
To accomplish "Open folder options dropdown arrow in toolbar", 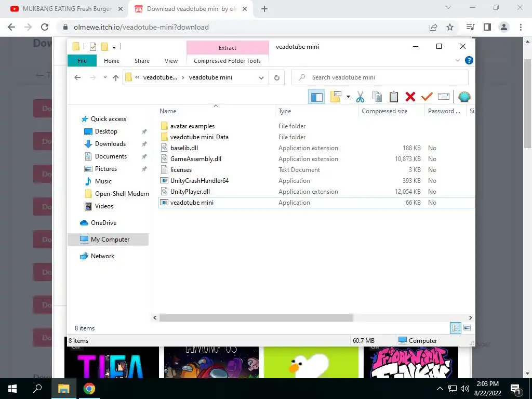I will coord(348,97).
